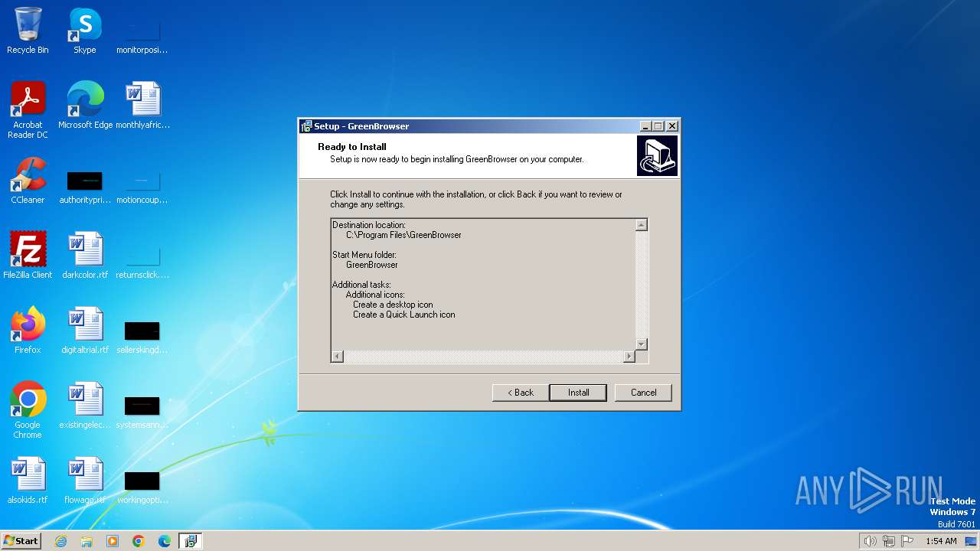Select the digitaltrial.rtf document icon

point(85,331)
